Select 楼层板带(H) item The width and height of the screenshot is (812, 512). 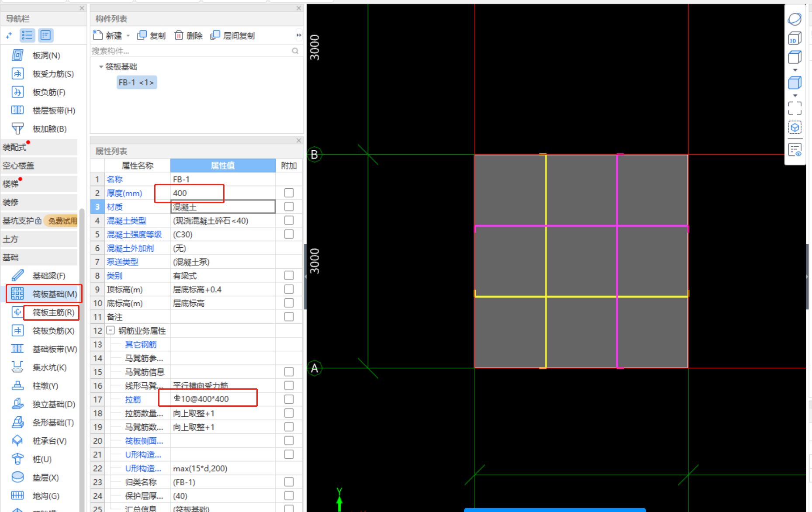coord(43,111)
